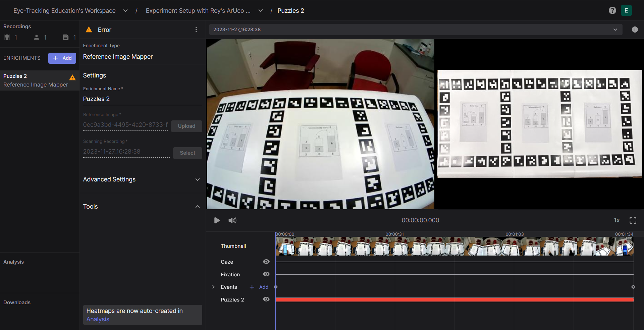Open the recording selector dropdown
This screenshot has height=330, width=644.
(x=416, y=30)
